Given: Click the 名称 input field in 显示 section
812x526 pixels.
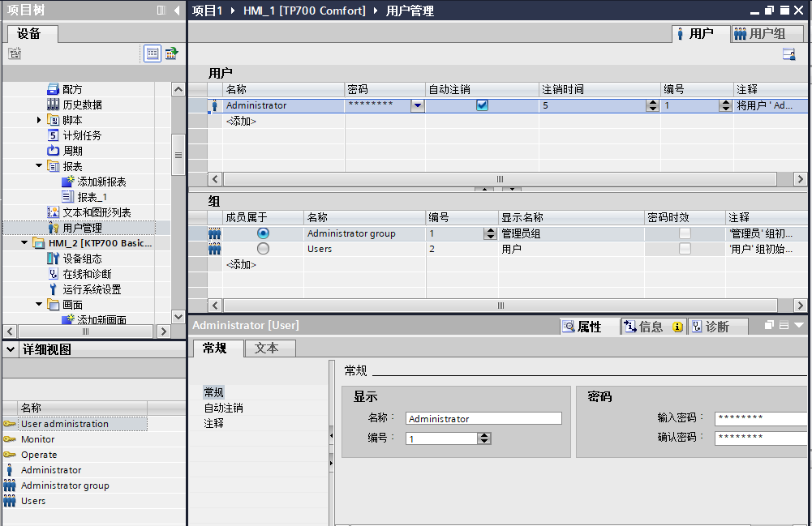Looking at the screenshot, I should [483, 418].
